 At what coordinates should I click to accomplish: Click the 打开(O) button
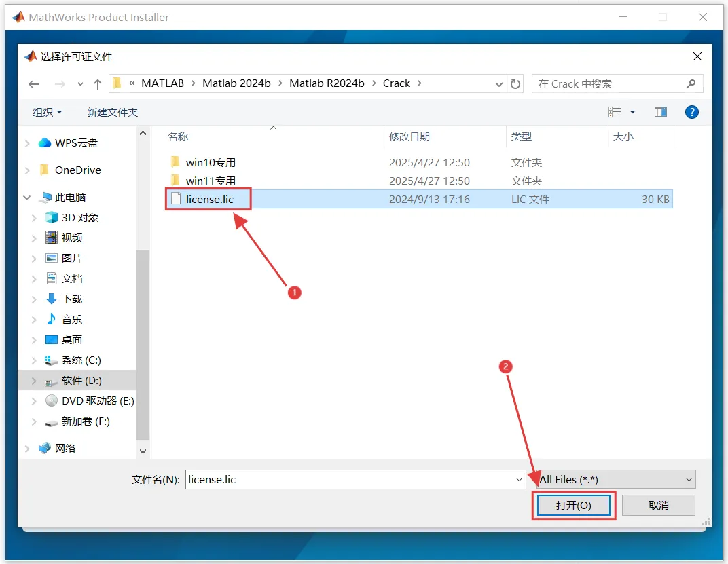(573, 506)
